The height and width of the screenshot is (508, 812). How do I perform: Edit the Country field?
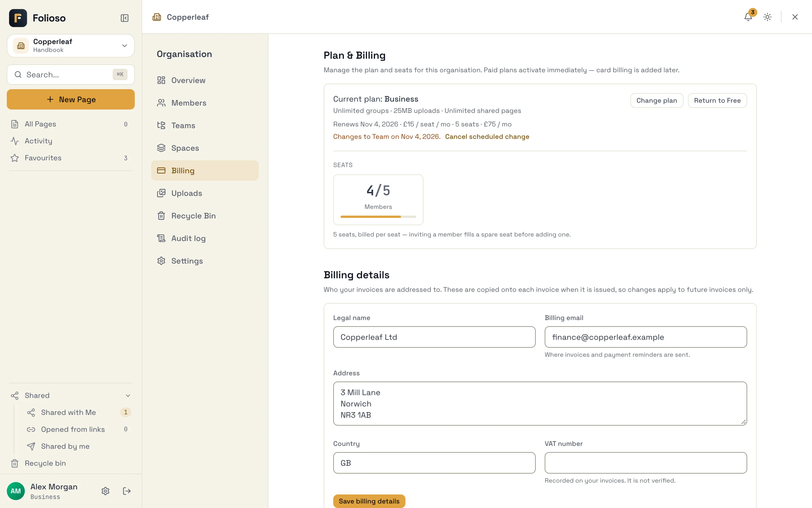coord(434,463)
